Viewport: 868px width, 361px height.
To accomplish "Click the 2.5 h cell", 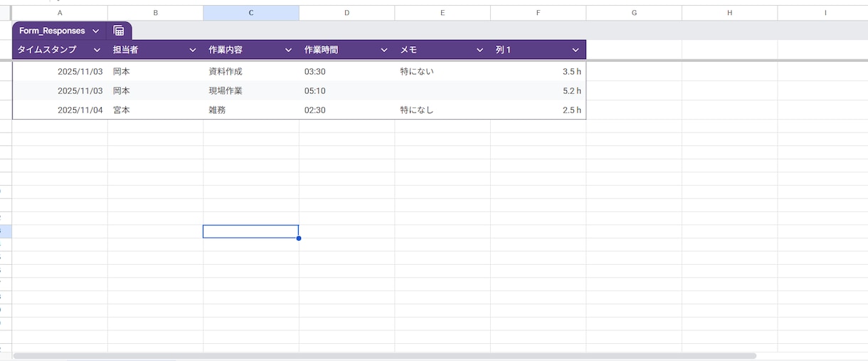I will [538, 110].
